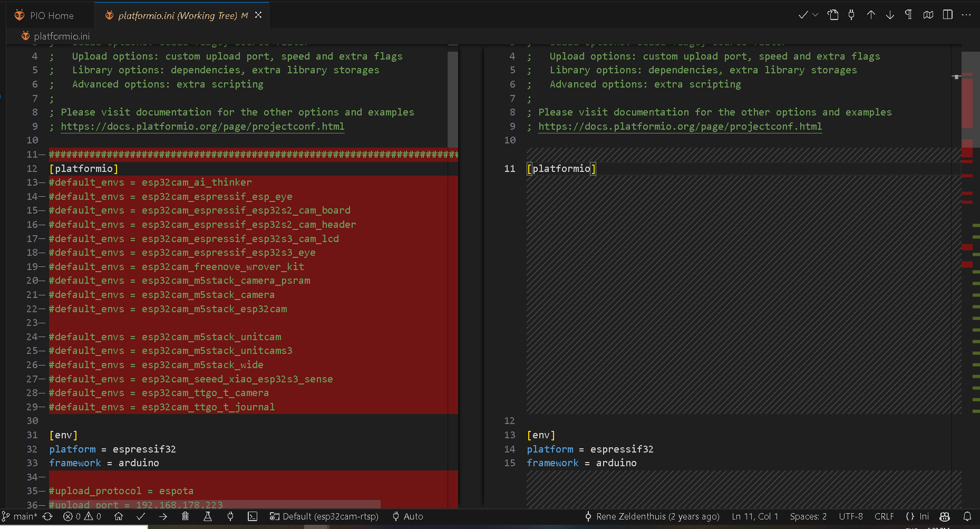Click #upload_protocol = espota line
The width and height of the screenshot is (980, 529).
121,491
